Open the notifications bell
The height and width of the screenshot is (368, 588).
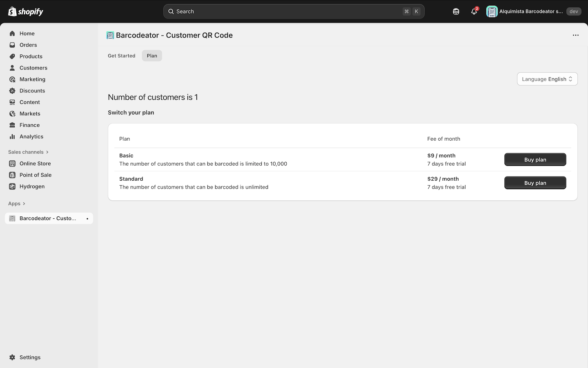tap(474, 11)
